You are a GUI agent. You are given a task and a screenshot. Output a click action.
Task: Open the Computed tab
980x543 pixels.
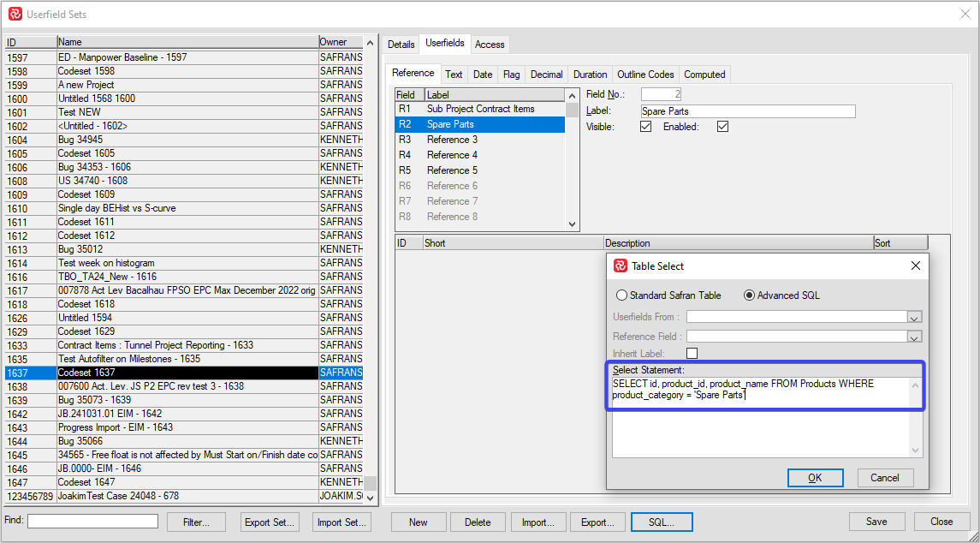coord(704,75)
